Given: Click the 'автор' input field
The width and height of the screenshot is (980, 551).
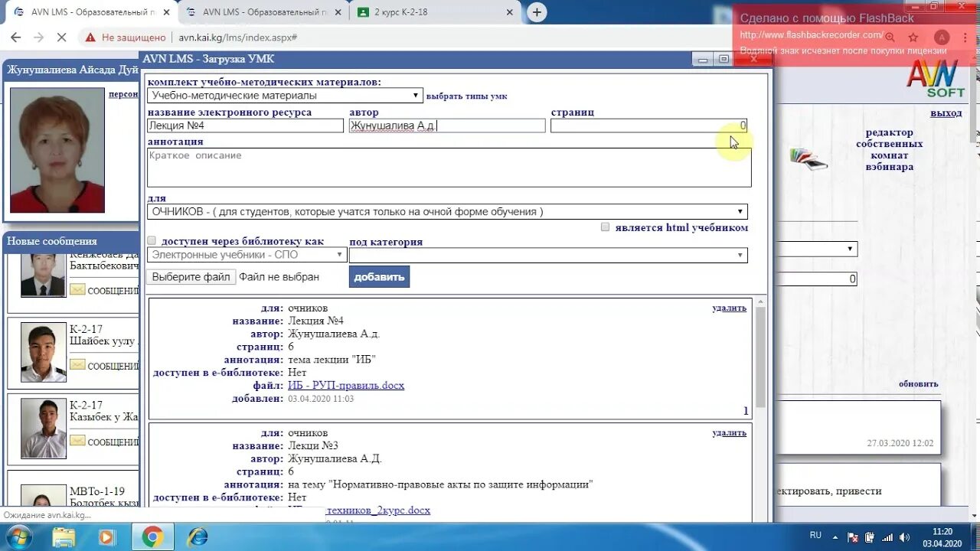Looking at the screenshot, I should coord(447,126).
